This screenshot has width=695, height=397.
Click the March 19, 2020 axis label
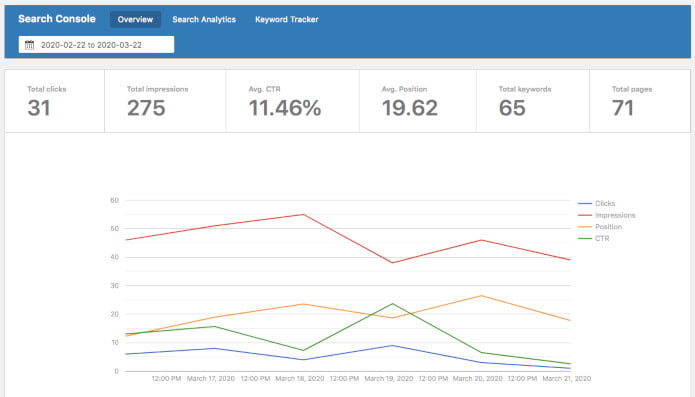(x=389, y=378)
